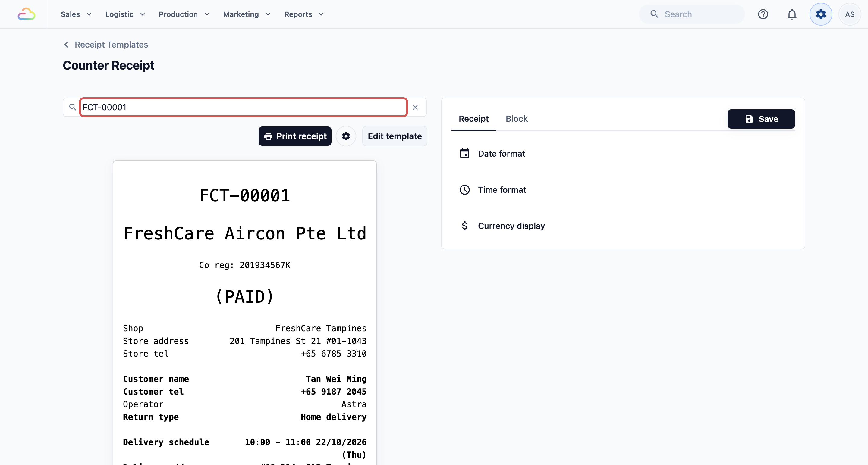Screen dimensions: 868x465
Task: Click the Currency display dollar icon
Action: coord(465,226)
